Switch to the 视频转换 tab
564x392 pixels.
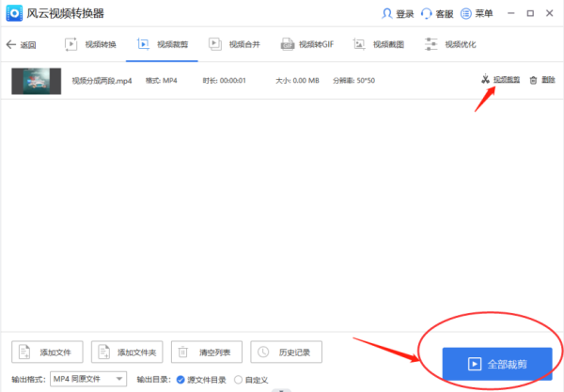[x=90, y=44]
